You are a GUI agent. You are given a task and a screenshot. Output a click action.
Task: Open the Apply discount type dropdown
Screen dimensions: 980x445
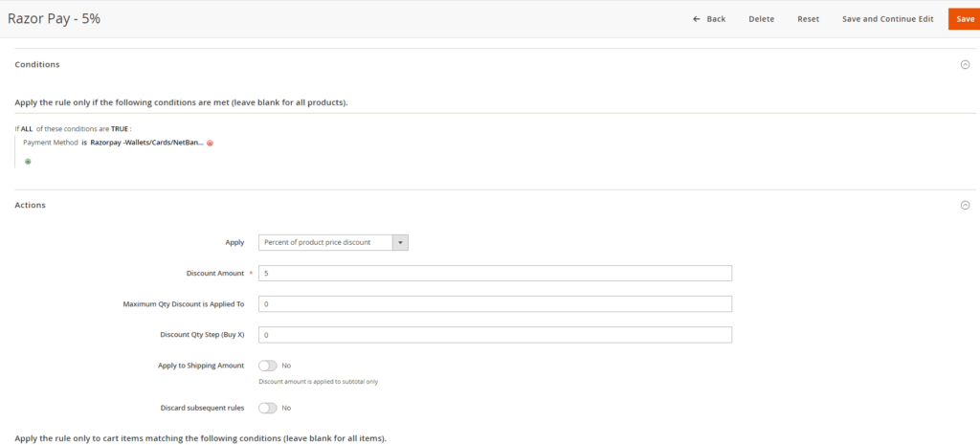point(333,242)
